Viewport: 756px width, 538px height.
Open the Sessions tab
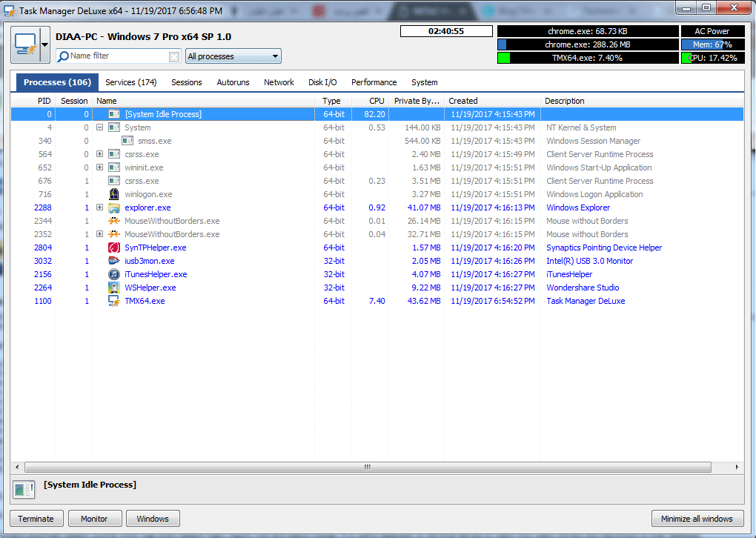187,82
